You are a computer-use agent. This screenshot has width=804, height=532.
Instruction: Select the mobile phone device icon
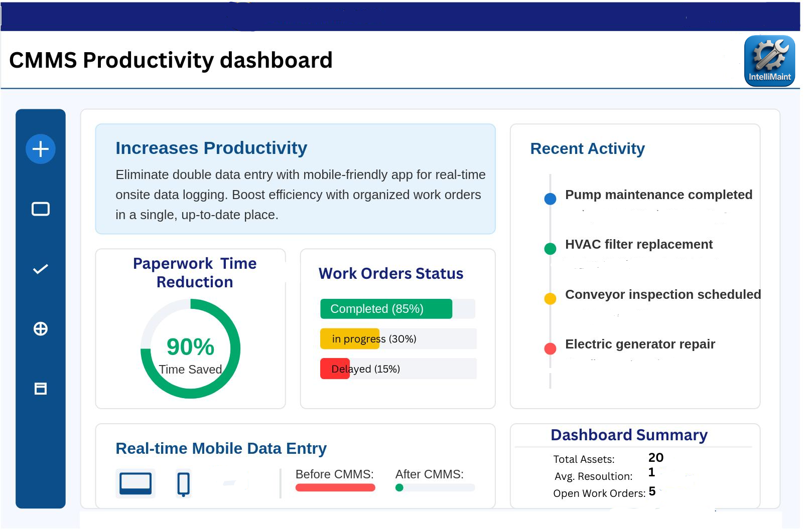tap(184, 484)
